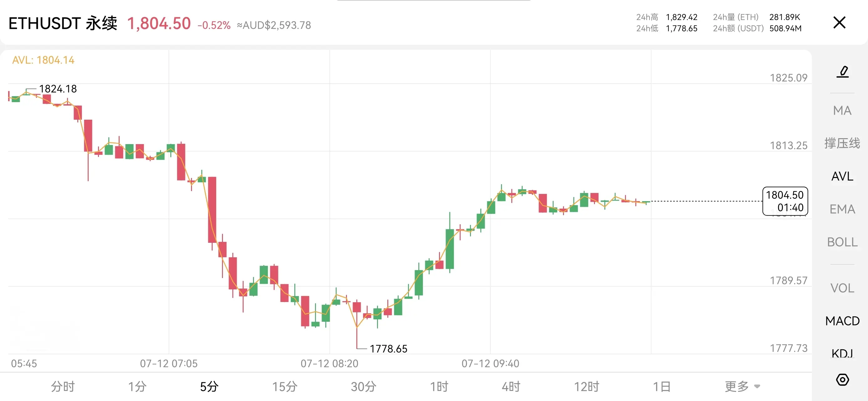868x401 pixels.
Task: Open chart settings hexagon icon
Action: 842,379
